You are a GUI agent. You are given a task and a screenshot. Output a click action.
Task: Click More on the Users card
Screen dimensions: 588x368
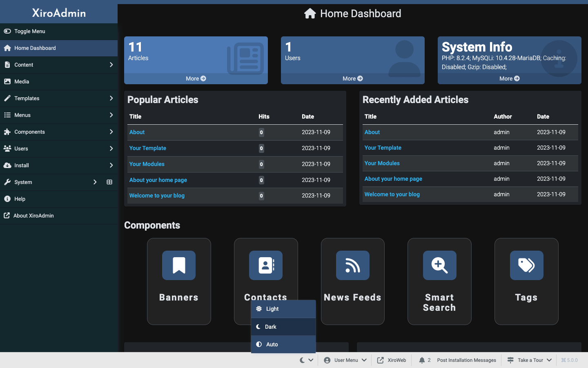tap(353, 79)
